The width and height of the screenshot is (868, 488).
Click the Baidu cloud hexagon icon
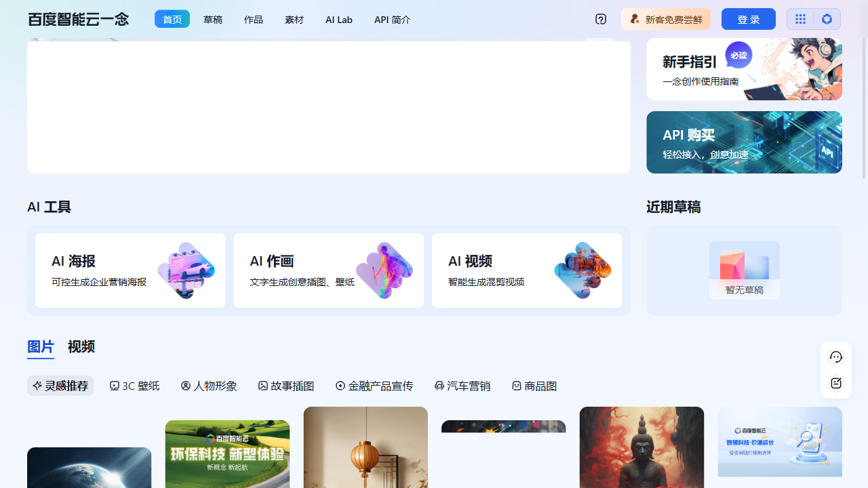[827, 19]
